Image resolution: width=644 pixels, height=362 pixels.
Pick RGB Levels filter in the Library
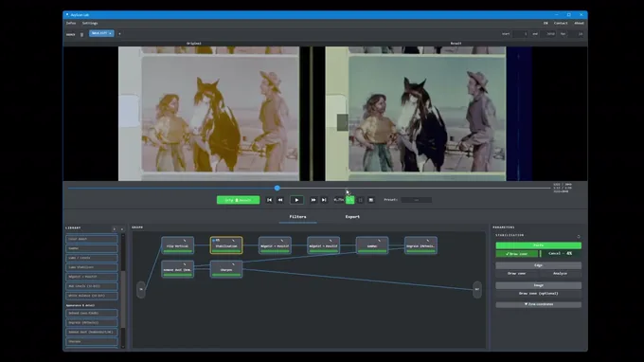[x=92, y=286]
